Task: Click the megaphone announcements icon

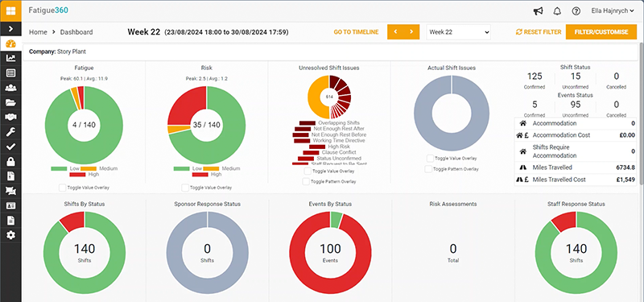Action: 538,11
